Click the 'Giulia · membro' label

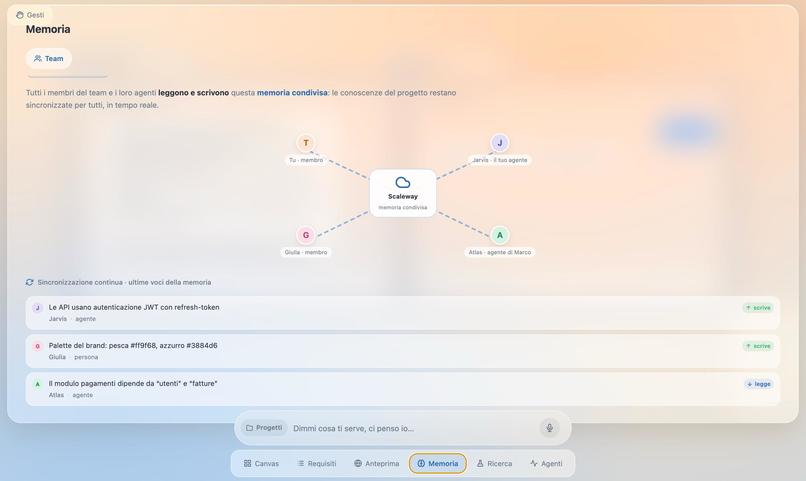tap(306, 252)
